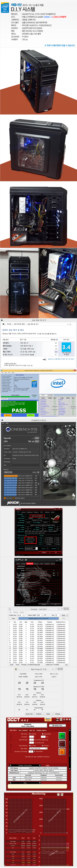Run the OpenGL test in Cinebench
This screenshot has width=77, height=868.
[37, 438]
